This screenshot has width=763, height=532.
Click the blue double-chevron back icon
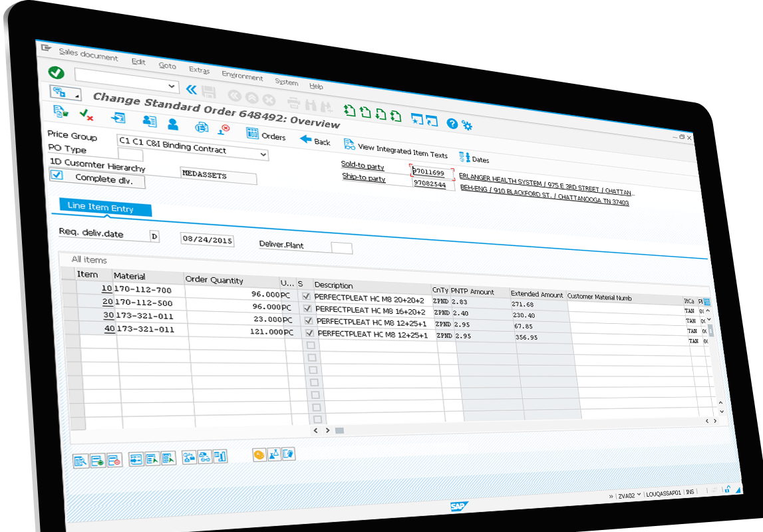[192, 89]
